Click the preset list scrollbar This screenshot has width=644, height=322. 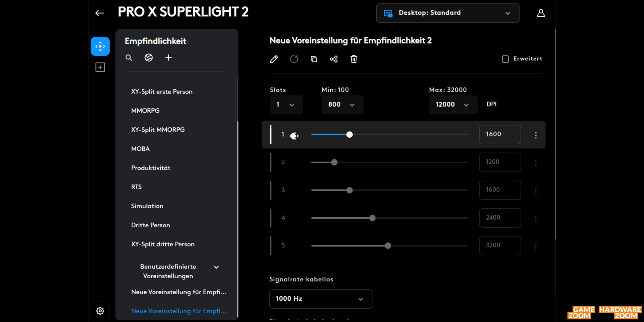(237, 219)
